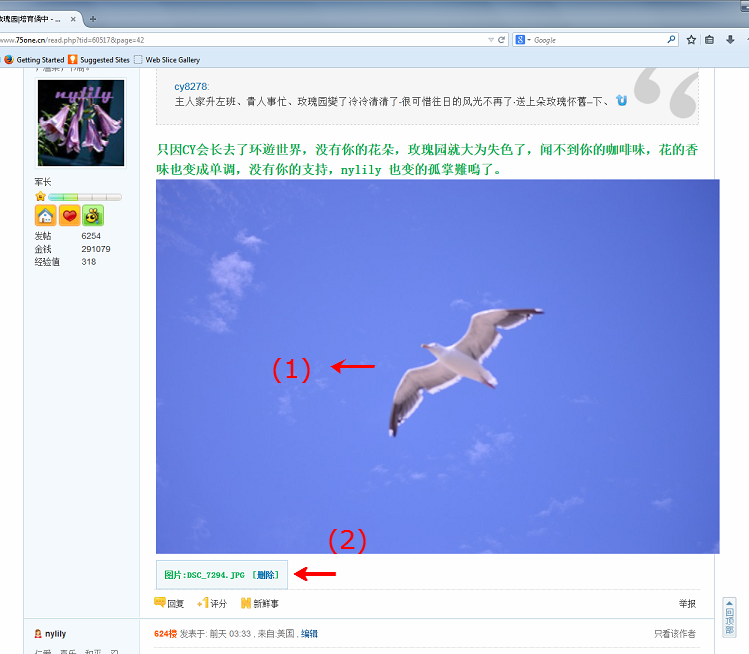Click the 624楼 floor number link

coord(165,633)
